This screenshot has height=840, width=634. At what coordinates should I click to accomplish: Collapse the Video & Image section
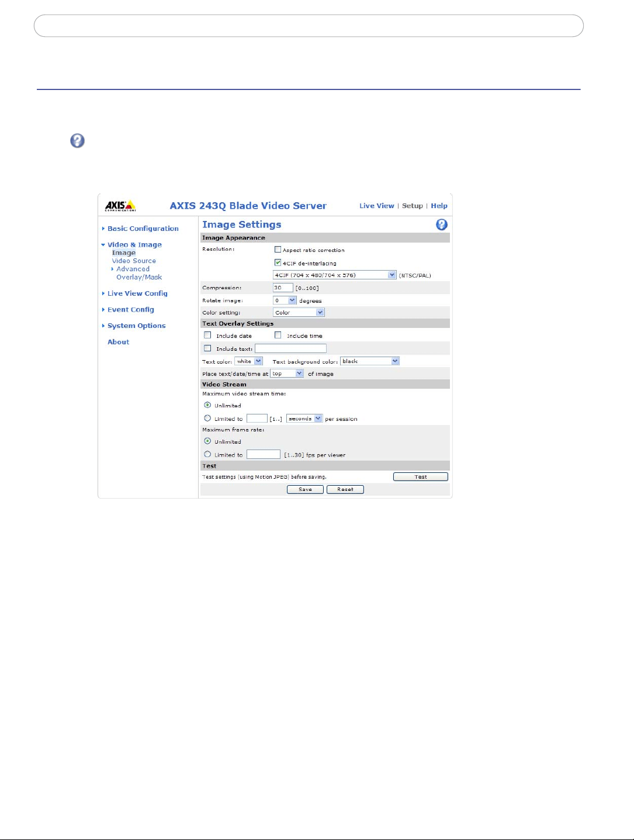point(134,245)
